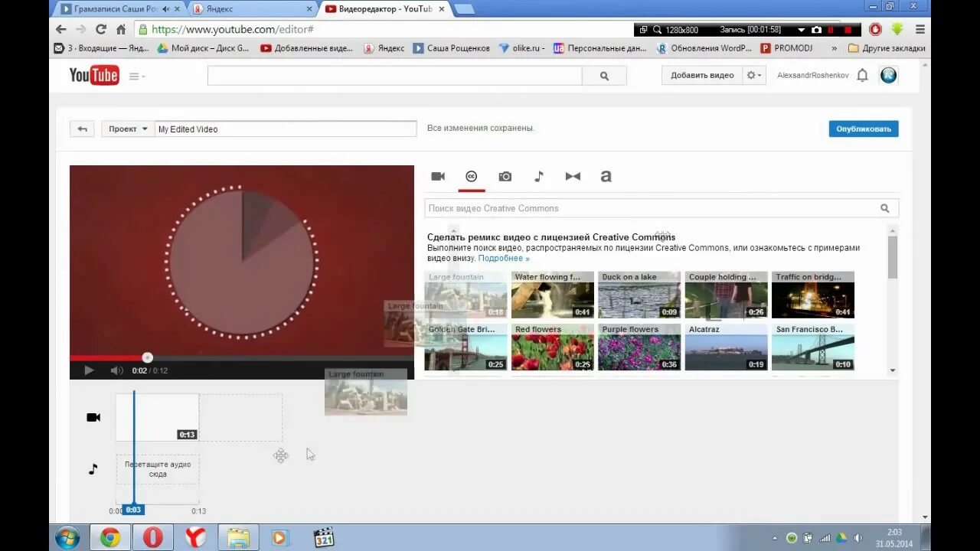This screenshot has width=980, height=551.
Task: Click the YouTube search magnifier button
Action: pyautogui.click(x=604, y=76)
